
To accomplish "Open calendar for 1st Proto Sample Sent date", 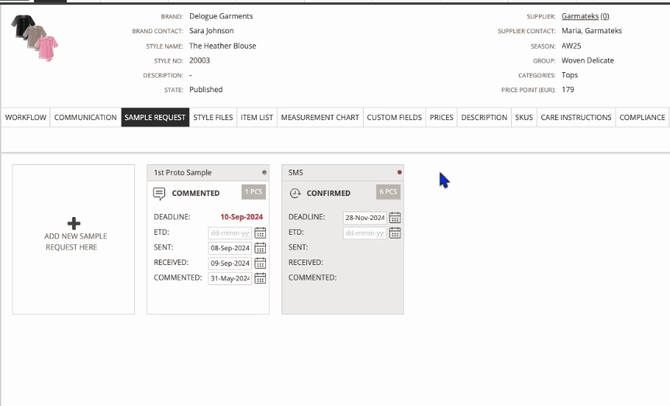I will pos(260,248).
